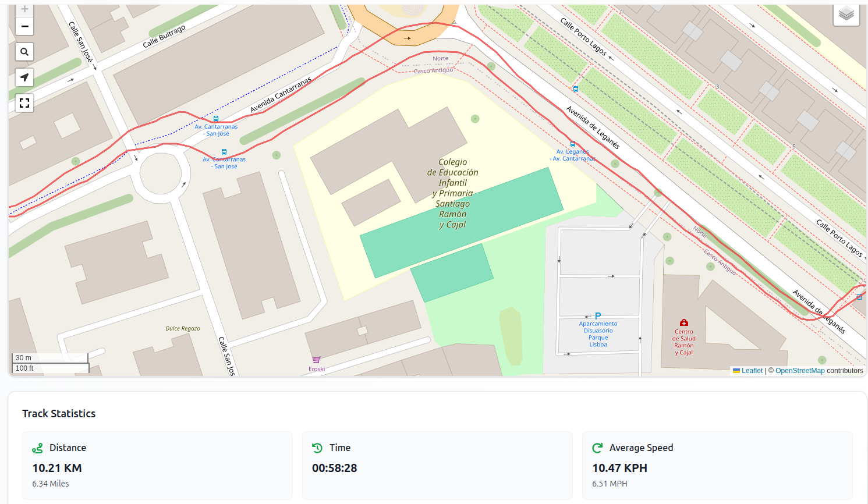Viewport: 868px width, 504px height.
Task: Click the locate me arrow button
Action: click(24, 77)
